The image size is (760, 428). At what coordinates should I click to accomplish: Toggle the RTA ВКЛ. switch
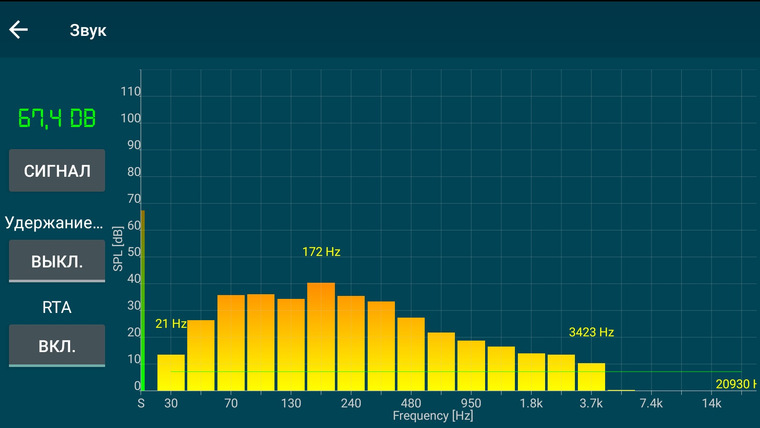tap(57, 346)
